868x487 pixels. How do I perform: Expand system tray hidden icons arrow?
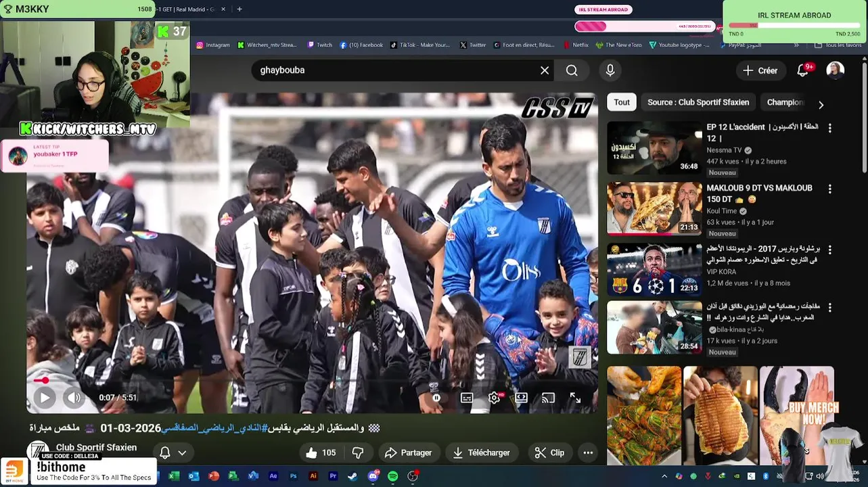coord(664,476)
